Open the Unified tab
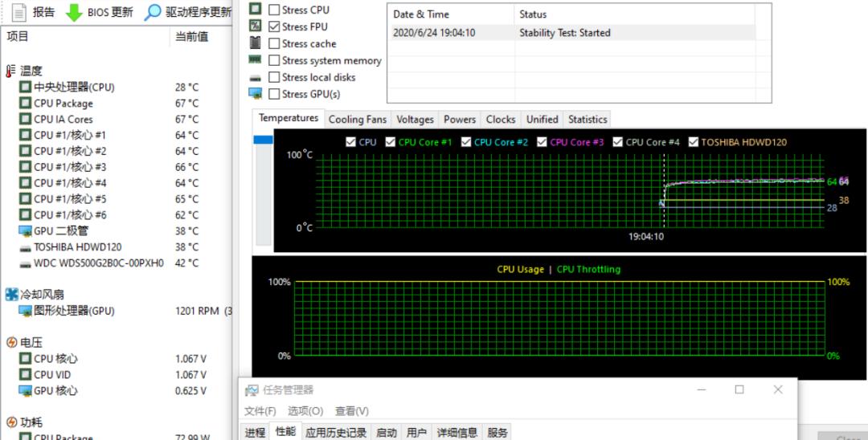The height and width of the screenshot is (440, 868). pyautogui.click(x=542, y=120)
